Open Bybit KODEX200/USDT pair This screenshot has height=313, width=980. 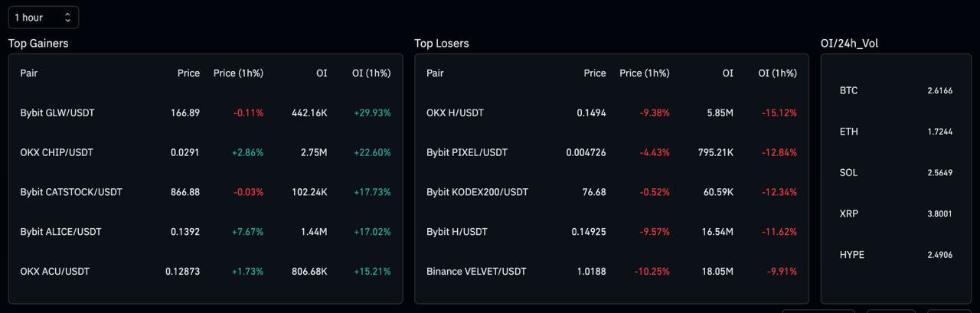coord(611,192)
